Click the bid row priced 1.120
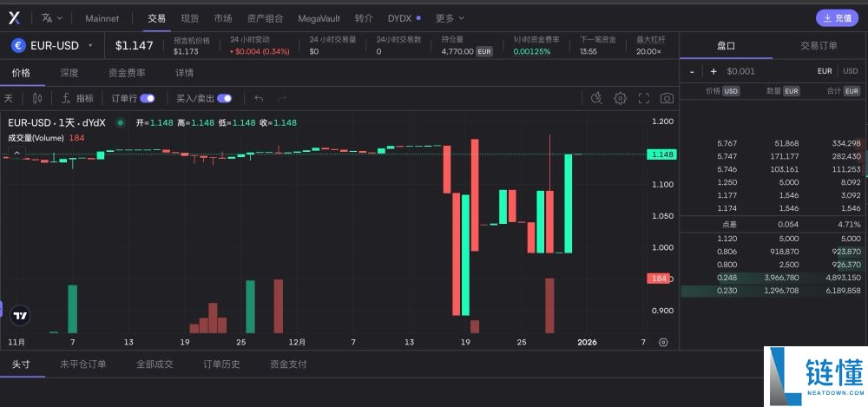The height and width of the screenshot is (407, 868). click(x=773, y=239)
